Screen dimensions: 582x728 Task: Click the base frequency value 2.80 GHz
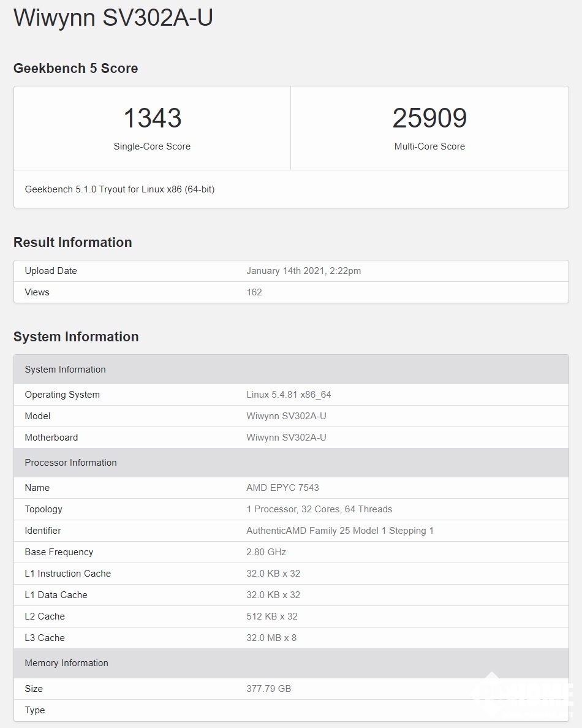point(266,552)
